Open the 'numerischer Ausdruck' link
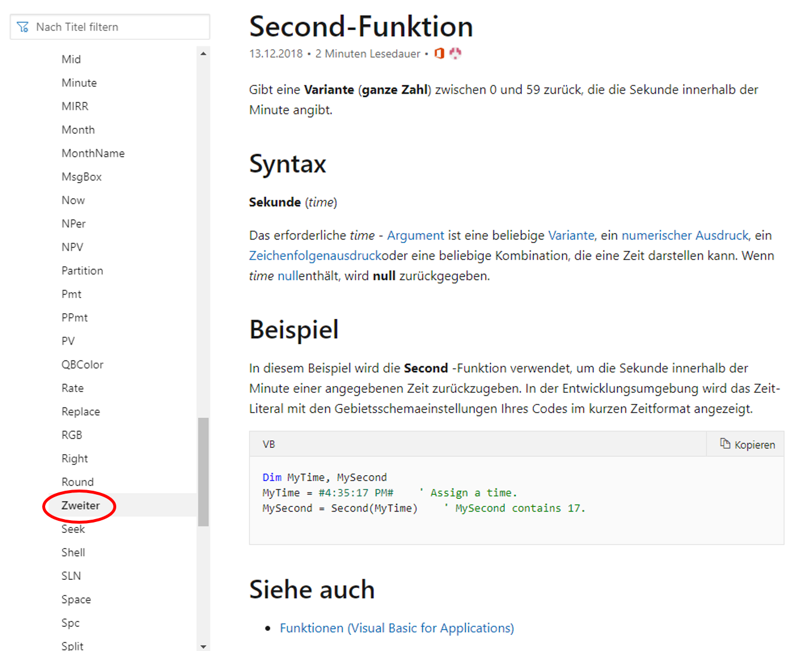This screenshot has width=812, height=651. point(685,236)
